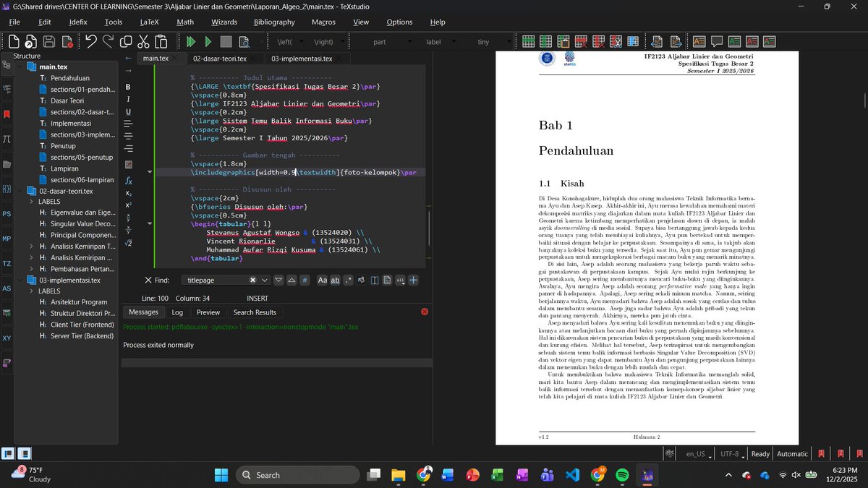
Task: Click the Stop compile square
Action: click(226, 42)
